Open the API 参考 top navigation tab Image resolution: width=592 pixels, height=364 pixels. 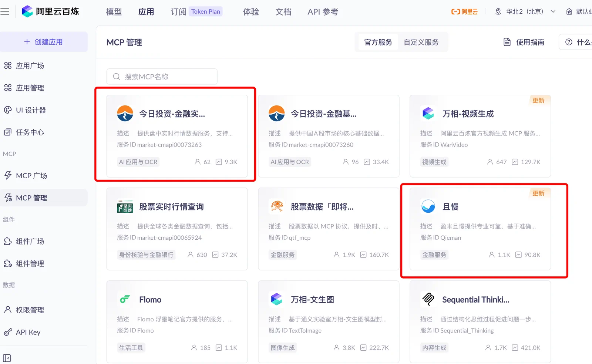coord(323,12)
